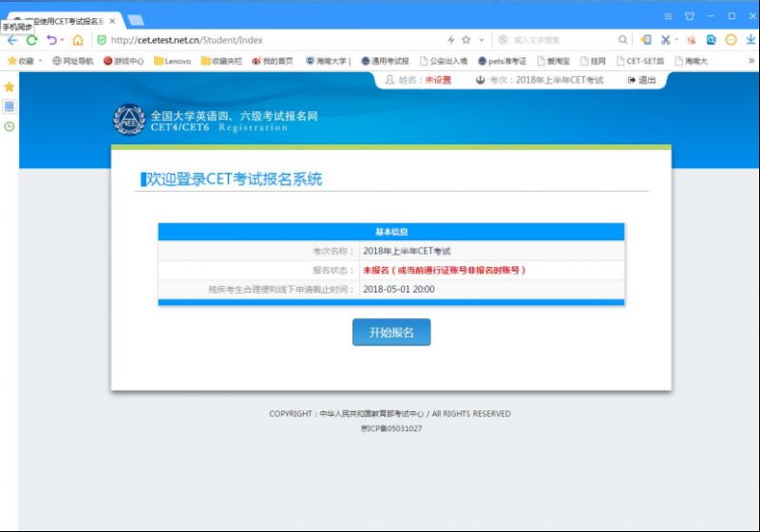Click the 手机同步 tooltip label
Screen dimensions: 760x532
pyautogui.click(x=17, y=28)
